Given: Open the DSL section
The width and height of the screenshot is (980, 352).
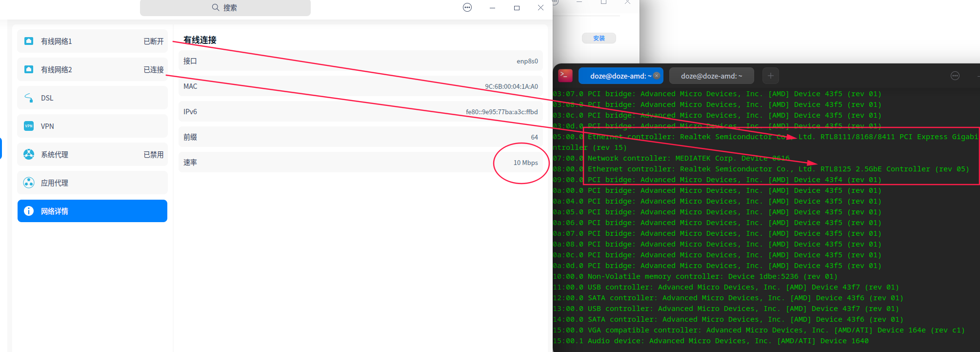Looking at the screenshot, I should [92, 98].
